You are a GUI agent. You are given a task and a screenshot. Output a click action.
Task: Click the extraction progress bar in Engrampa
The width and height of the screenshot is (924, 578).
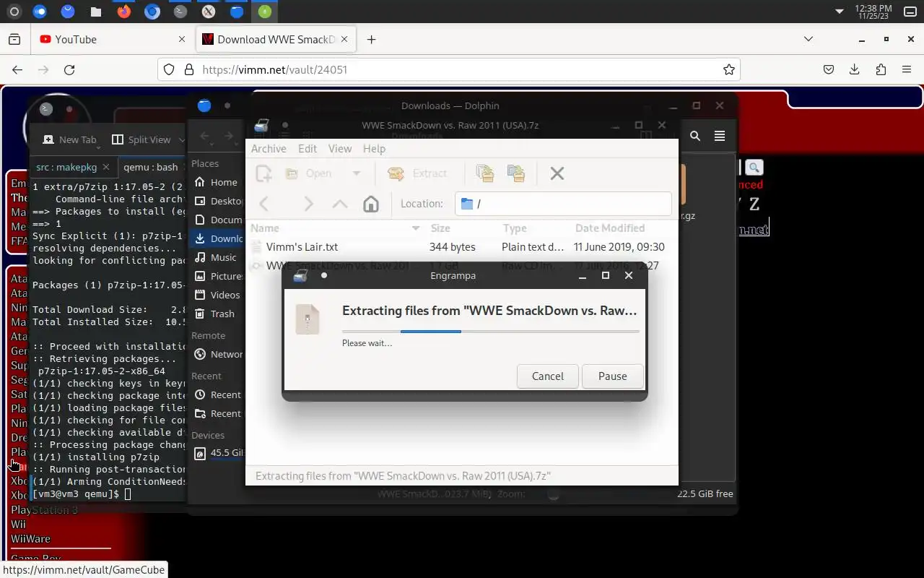tap(491, 331)
